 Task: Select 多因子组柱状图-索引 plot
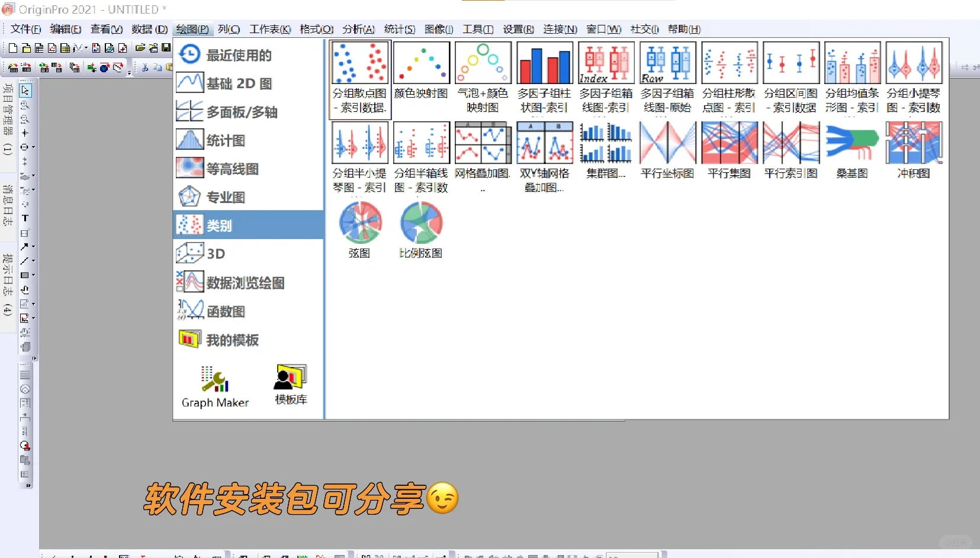[x=544, y=78]
